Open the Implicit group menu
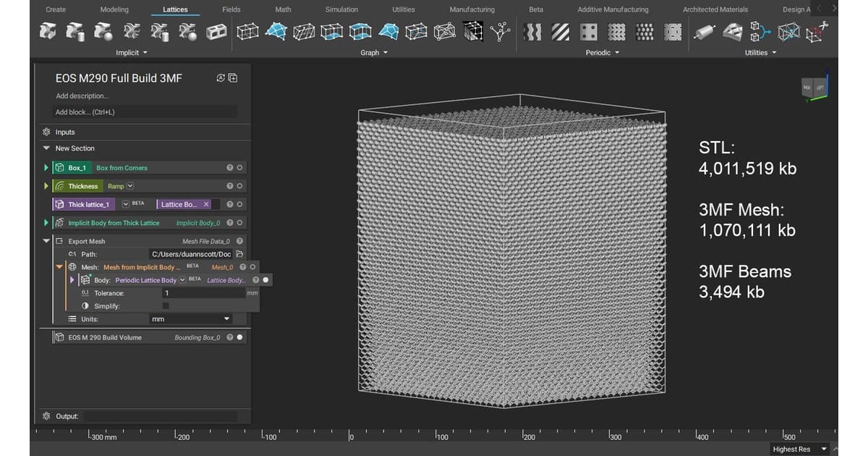868x456 pixels. pyautogui.click(x=132, y=53)
